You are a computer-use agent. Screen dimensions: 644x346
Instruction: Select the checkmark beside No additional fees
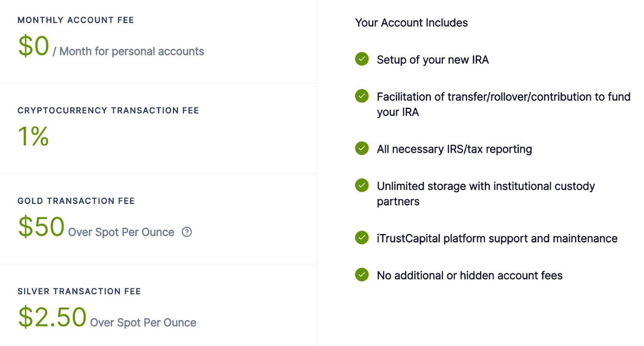[x=362, y=275]
